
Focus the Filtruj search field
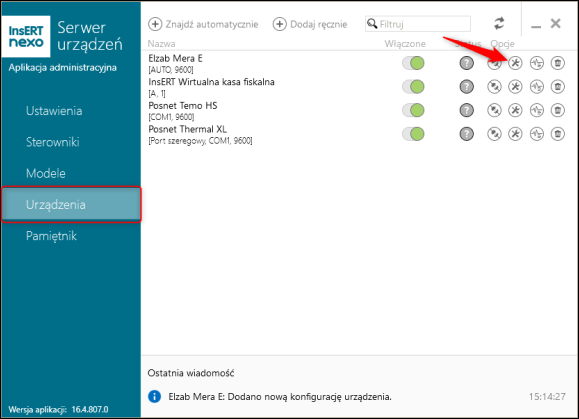tap(418, 24)
